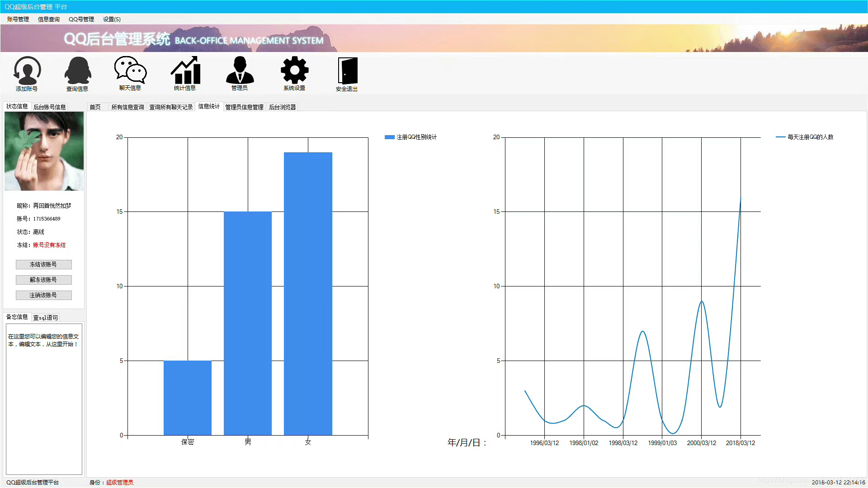The height and width of the screenshot is (488, 868).
Task: Open the QQ号管理 menu
Action: tap(81, 19)
